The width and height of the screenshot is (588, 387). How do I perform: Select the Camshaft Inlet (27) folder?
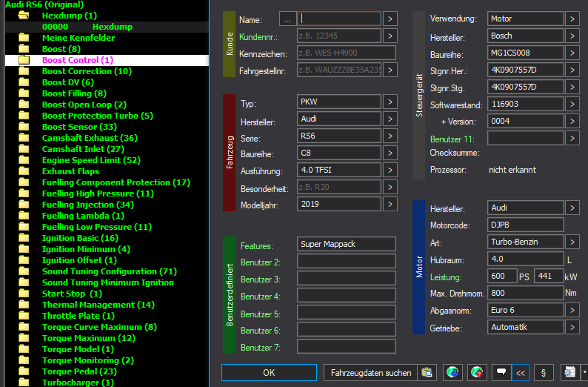pos(83,149)
